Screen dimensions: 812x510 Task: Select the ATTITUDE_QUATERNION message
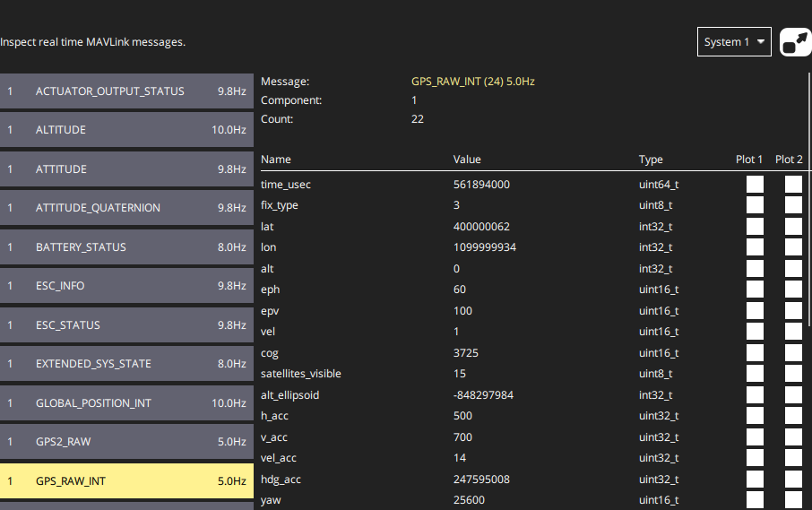coord(126,208)
